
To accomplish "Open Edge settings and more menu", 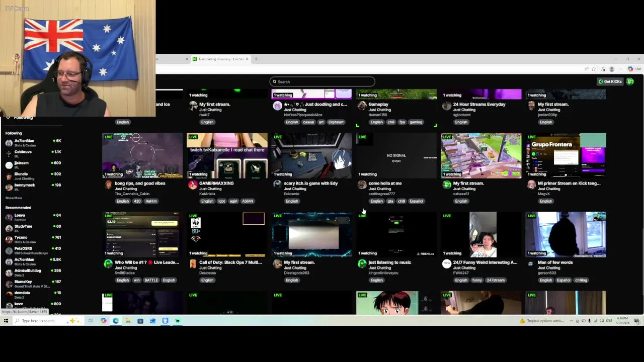I will coord(620,69).
